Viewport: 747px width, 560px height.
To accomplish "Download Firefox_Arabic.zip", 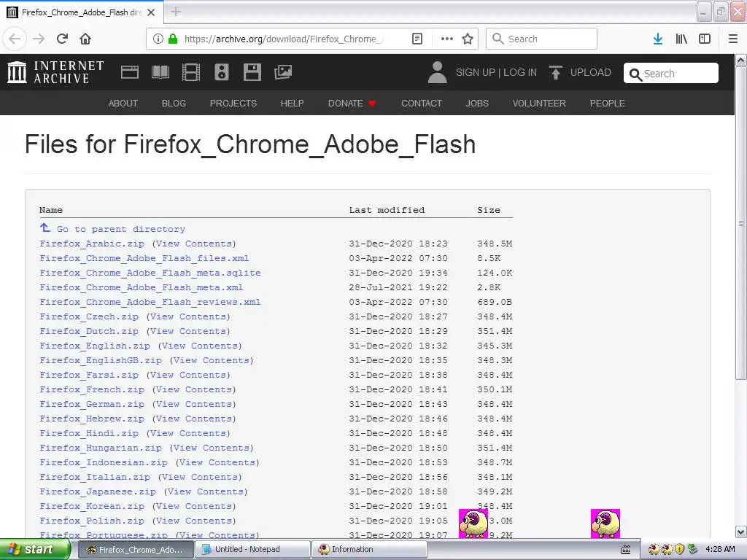I will click(91, 244).
